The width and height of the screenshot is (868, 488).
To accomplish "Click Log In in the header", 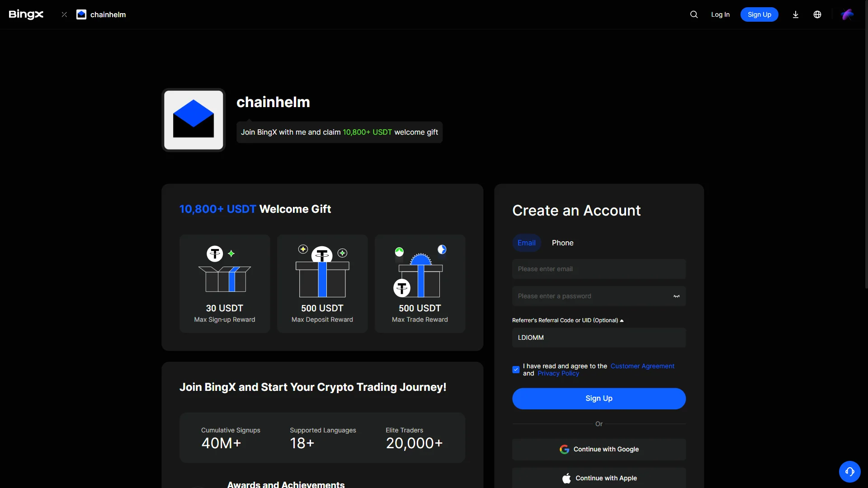I will 720,14.
